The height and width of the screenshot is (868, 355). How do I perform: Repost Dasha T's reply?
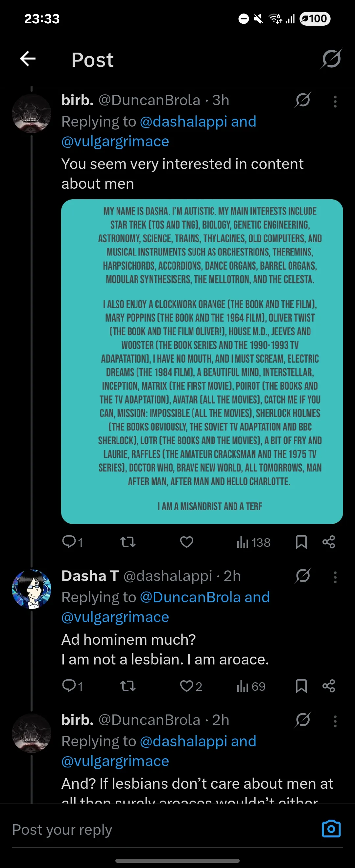point(128,686)
